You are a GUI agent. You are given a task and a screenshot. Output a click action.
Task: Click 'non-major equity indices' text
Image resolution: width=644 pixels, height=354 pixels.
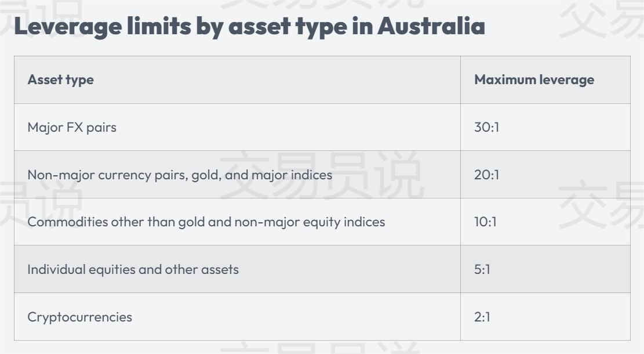[310, 222]
